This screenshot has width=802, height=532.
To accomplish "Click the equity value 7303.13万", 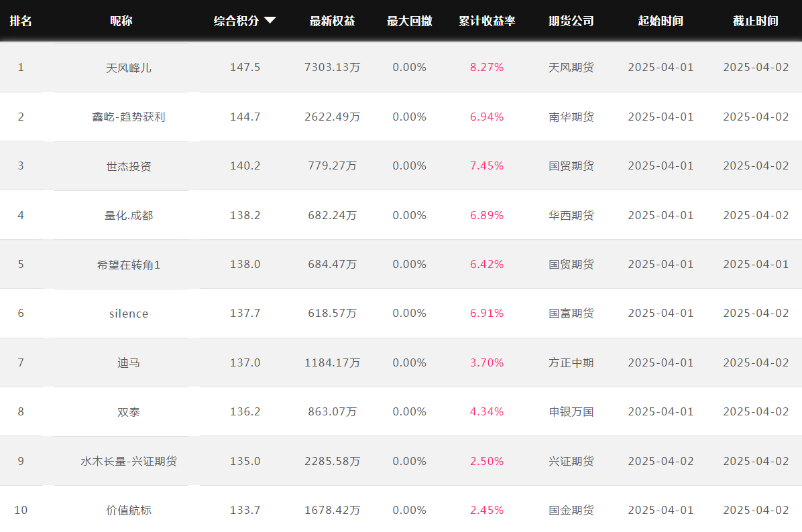I will click(333, 68).
